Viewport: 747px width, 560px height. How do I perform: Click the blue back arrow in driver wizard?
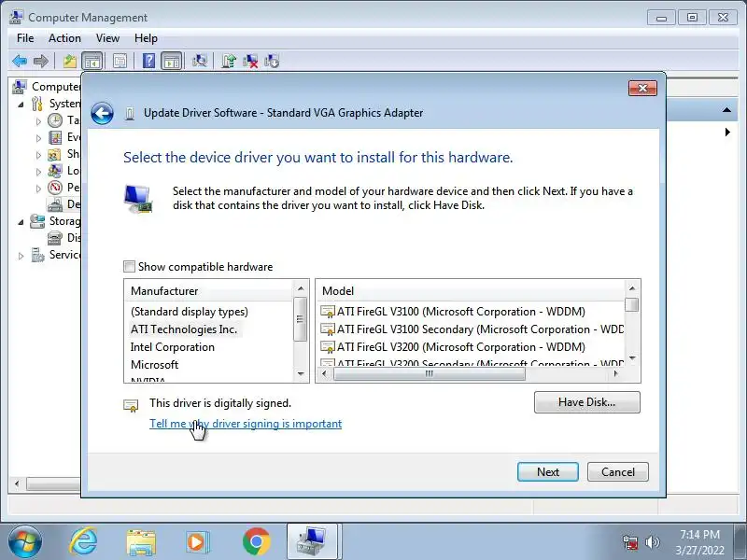coord(102,113)
